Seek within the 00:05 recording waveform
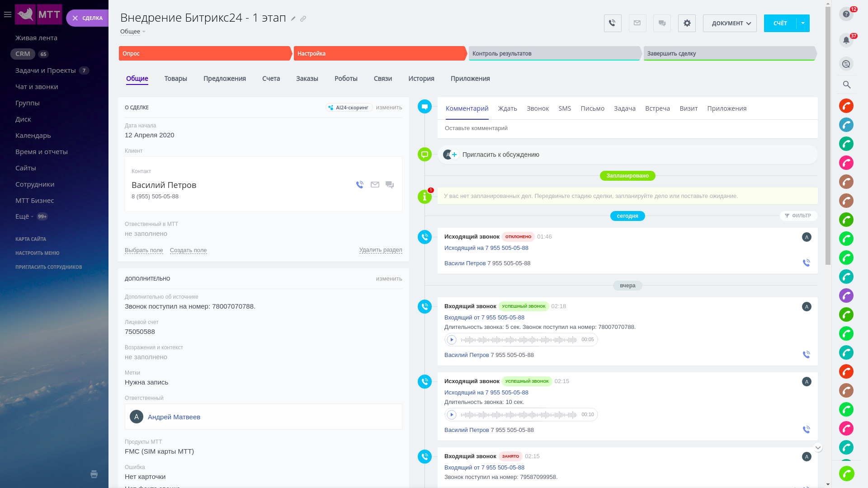 point(519,340)
